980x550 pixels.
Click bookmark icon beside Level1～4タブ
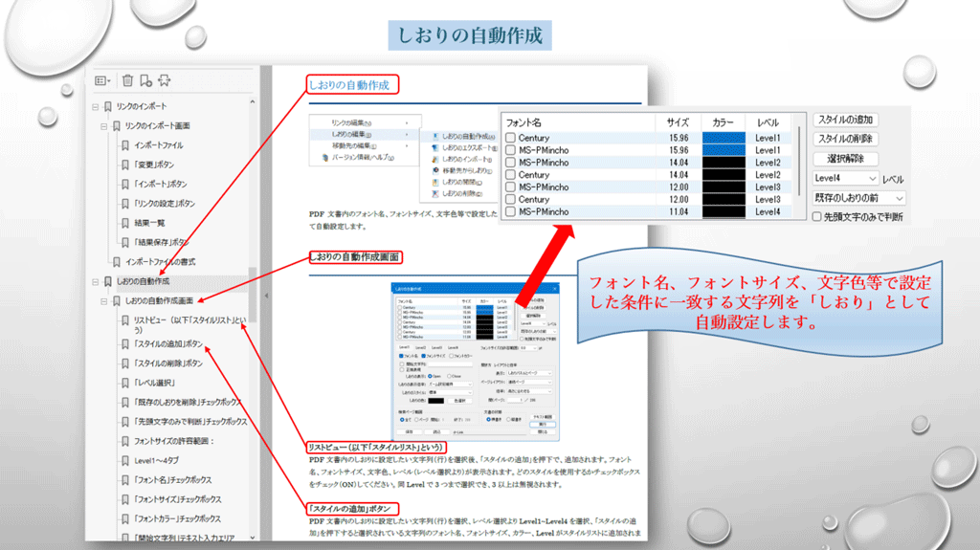tap(124, 460)
